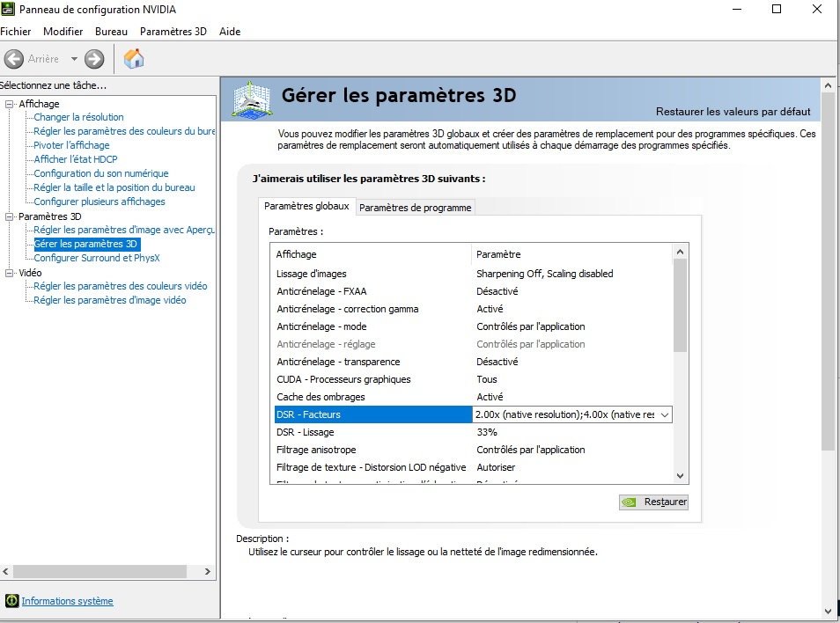Viewport: 840px width, 623px height.
Task: Click the Paramètre column header
Action: click(572, 254)
